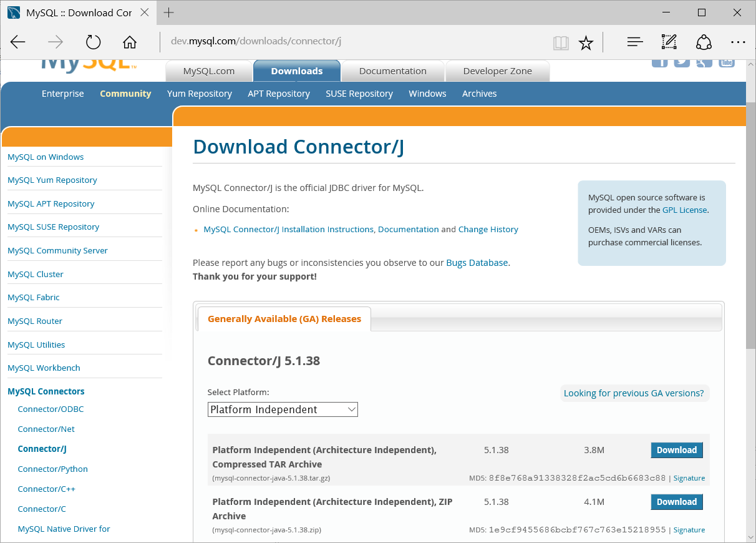The width and height of the screenshot is (756, 543).
Task: Open Connector/C sidebar link
Action: [42, 509]
